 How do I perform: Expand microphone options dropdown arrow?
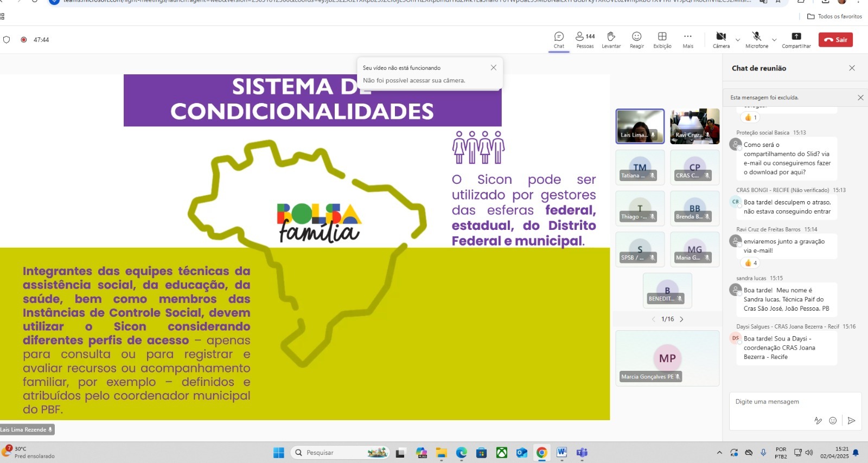coord(774,40)
